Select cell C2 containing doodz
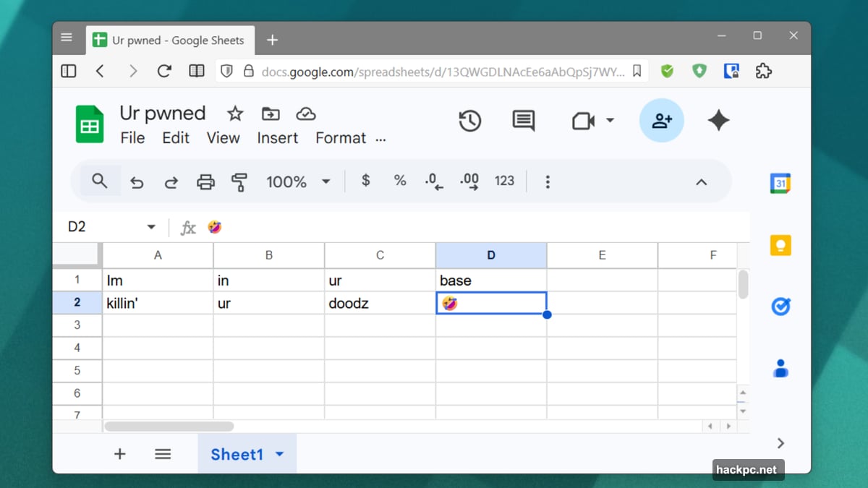The height and width of the screenshot is (488, 868). (x=380, y=304)
